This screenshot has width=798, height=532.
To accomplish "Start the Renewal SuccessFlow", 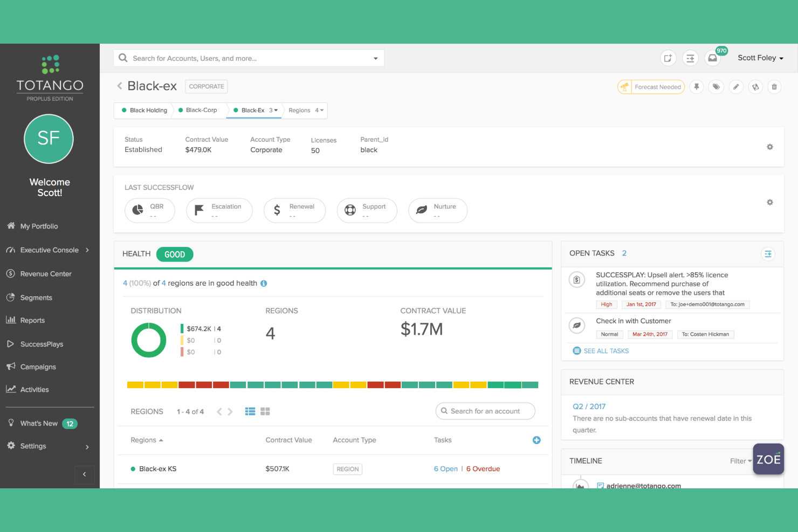I will tap(294, 210).
